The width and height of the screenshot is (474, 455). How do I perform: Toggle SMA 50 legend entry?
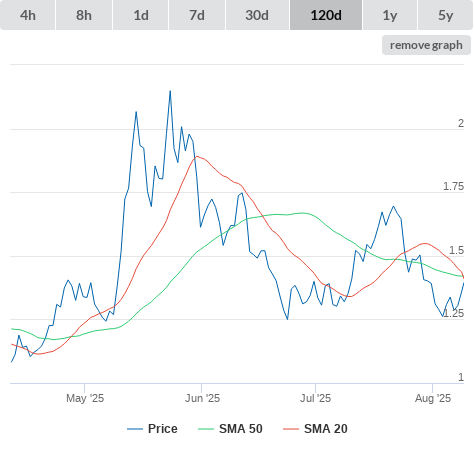pos(230,429)
